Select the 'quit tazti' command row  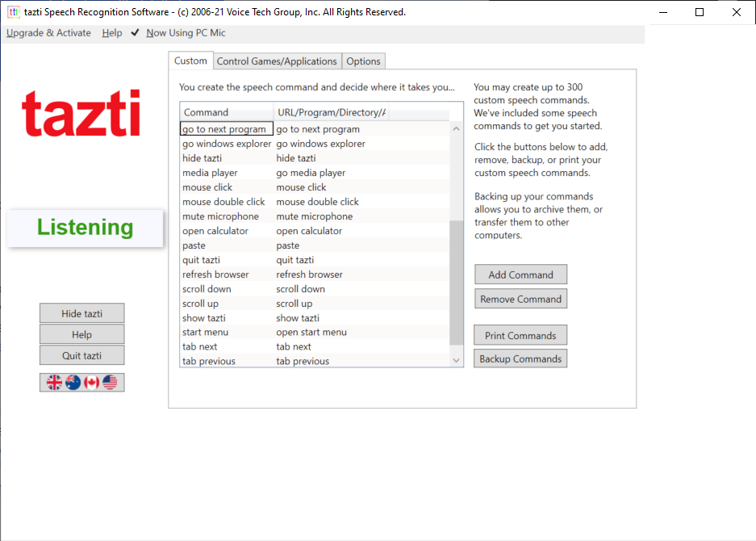(x=315, y=260)
